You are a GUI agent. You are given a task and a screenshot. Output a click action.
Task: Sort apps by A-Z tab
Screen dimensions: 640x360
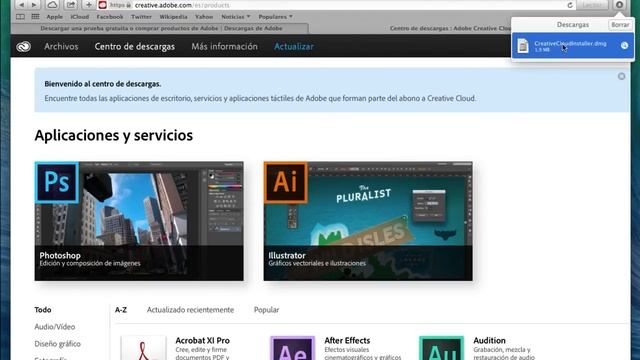pyautogui.click(x=121, y=310)
